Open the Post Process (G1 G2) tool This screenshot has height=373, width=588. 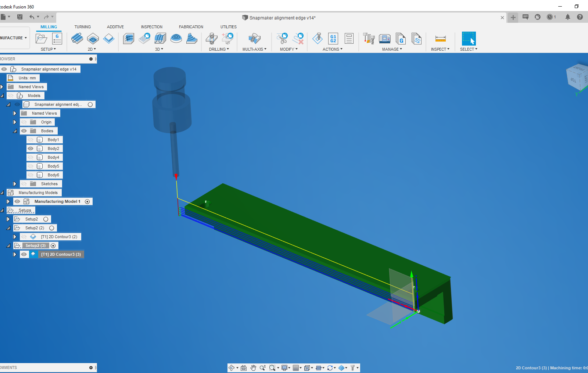333,38
